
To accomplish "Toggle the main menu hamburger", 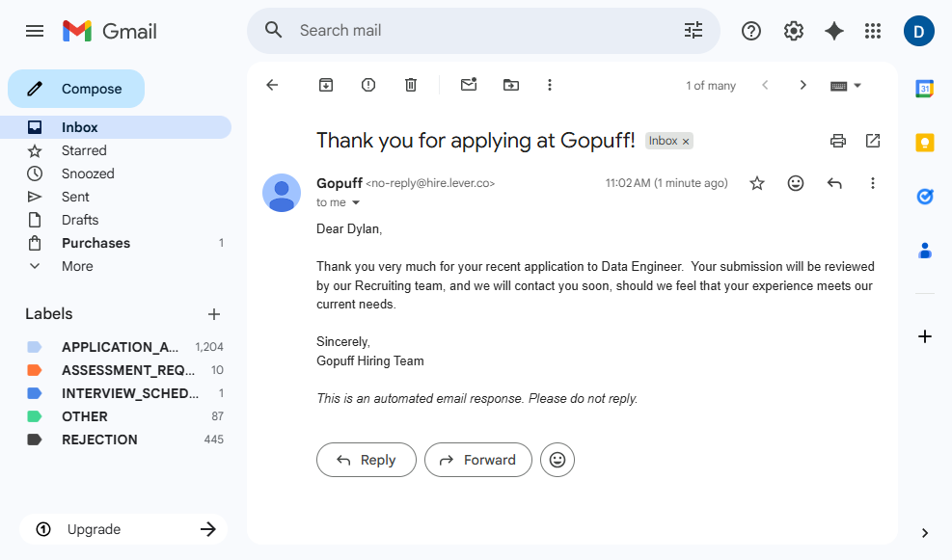I will pos(35,31).
